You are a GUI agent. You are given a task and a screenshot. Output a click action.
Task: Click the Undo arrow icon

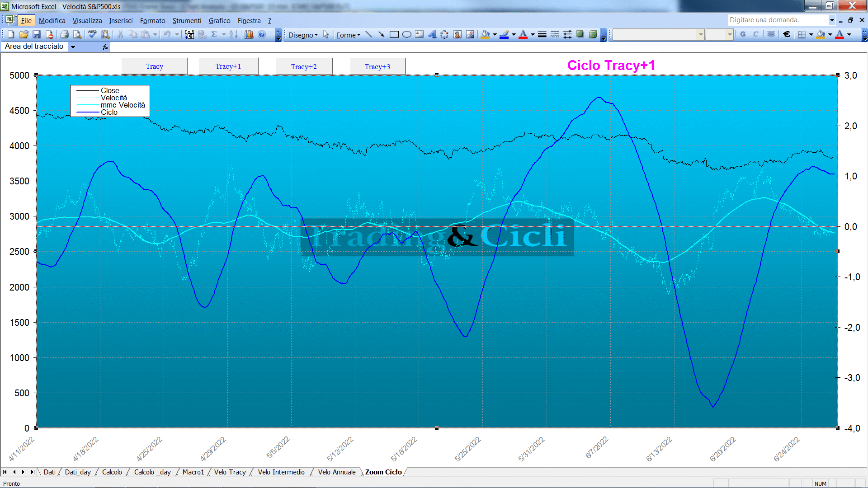tap(167, 34)
